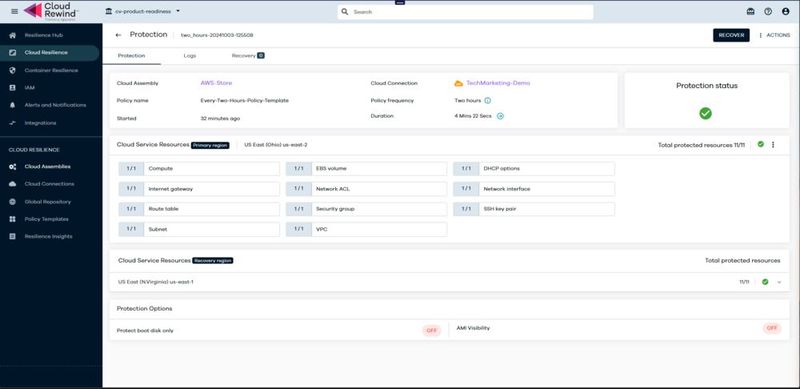Open the marketplace store icon in the header
Image resolution: width=800 pixels, height=389 pixels.
[751, 11]
